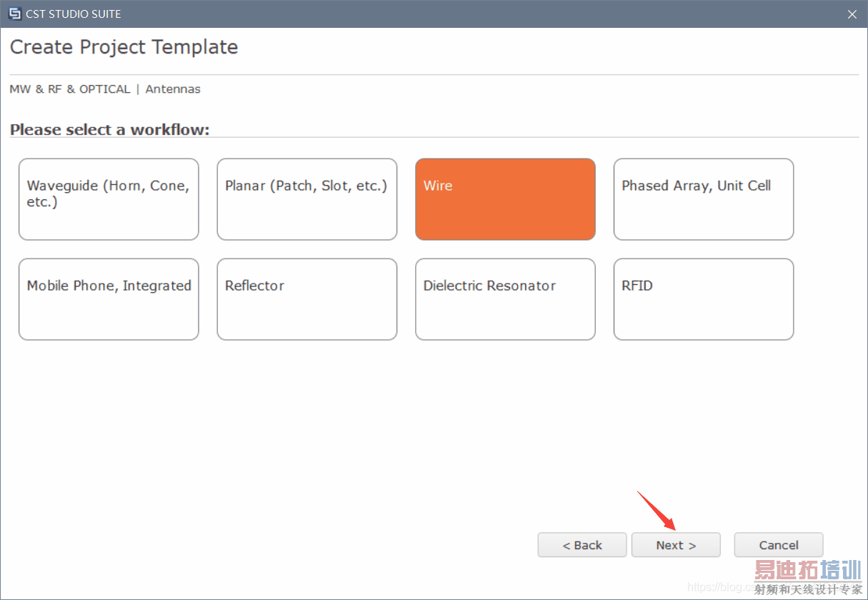Choose the Reflector workflow tile
This screenshot has height=600, width=868.
point(307,299)
